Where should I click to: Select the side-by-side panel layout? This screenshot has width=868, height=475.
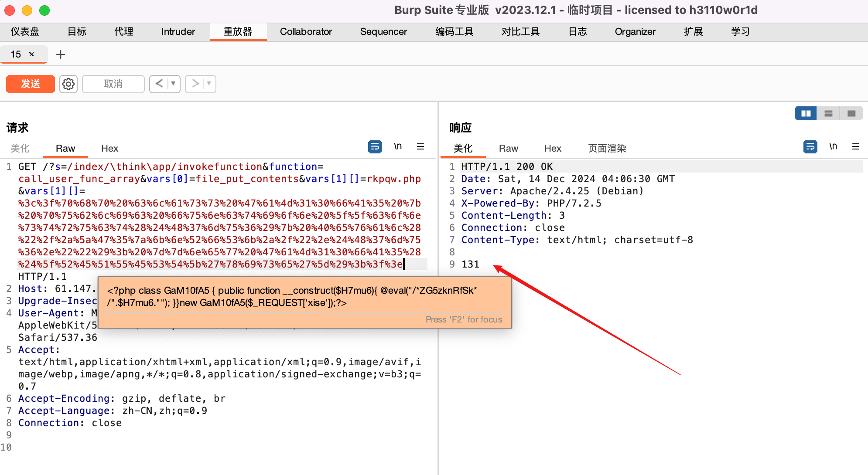pos(805,113)
